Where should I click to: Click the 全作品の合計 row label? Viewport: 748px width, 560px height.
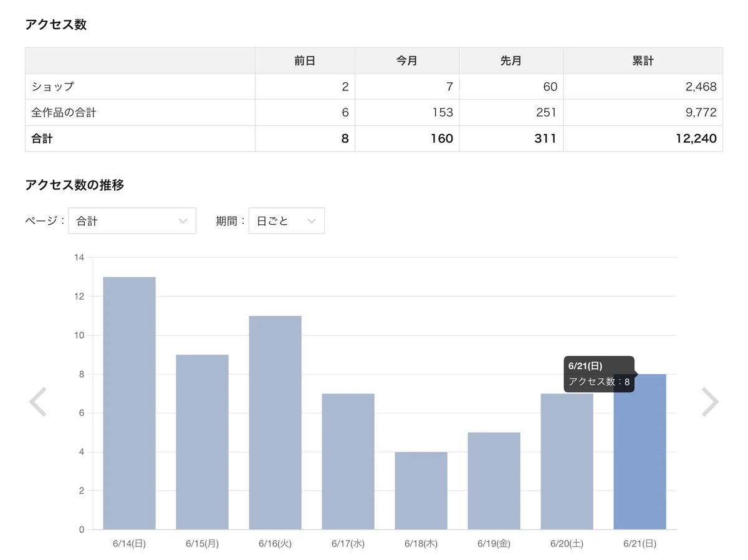tap(64, 113)
